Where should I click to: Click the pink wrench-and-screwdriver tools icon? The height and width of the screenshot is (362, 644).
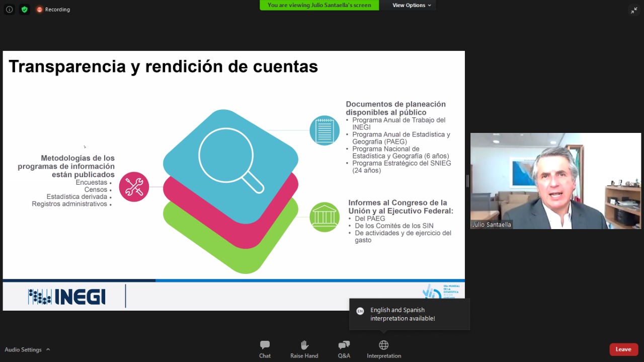(134, 187)
